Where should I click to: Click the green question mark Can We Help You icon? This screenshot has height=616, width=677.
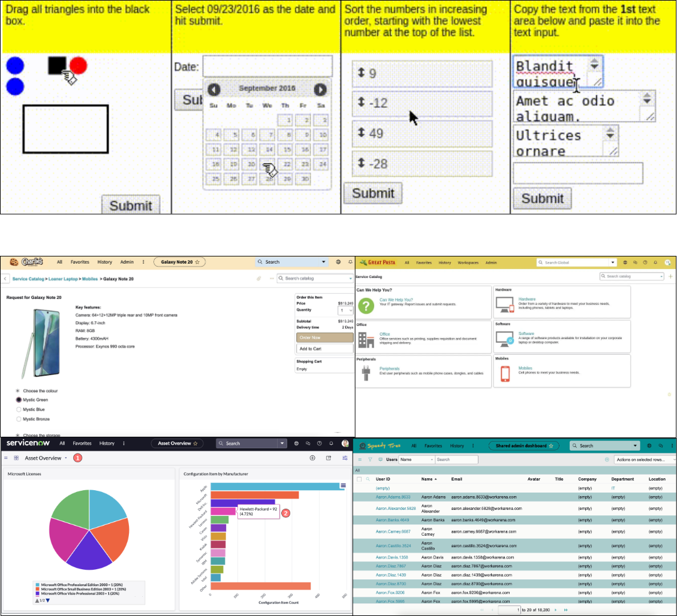[x=366, y=306]
